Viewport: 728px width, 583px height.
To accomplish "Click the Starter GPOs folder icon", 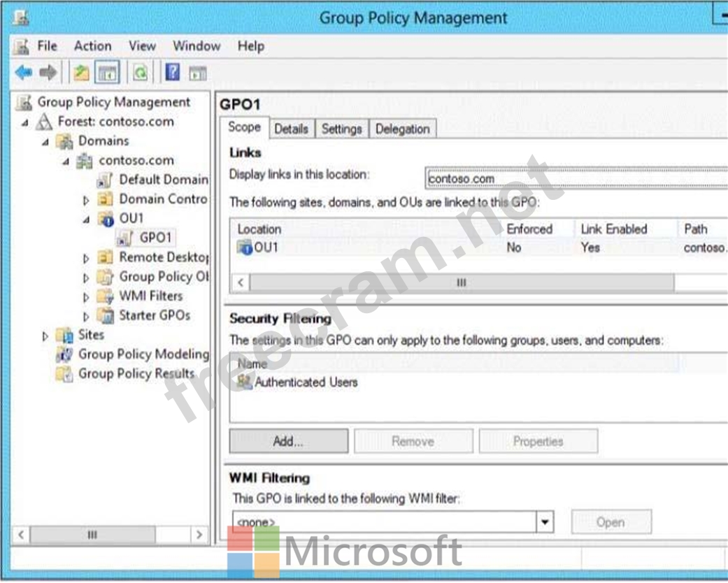I will [x=105, y=316].
